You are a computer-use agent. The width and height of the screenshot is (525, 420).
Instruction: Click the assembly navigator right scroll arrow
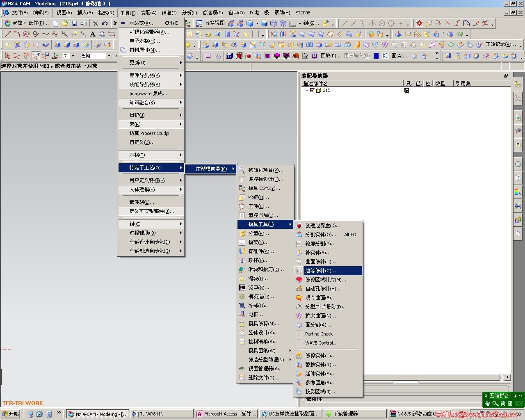(x=508, y=377)
